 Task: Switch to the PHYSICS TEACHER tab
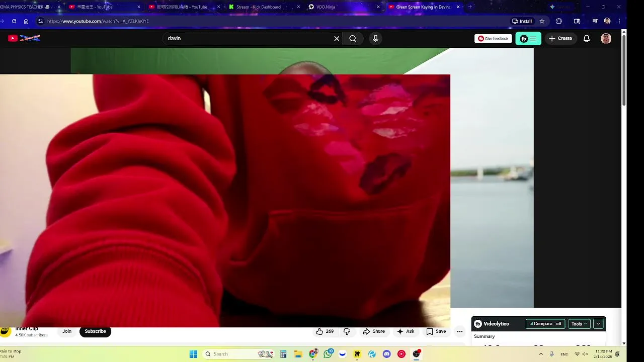pyautogui.click(x=30, y=7)
